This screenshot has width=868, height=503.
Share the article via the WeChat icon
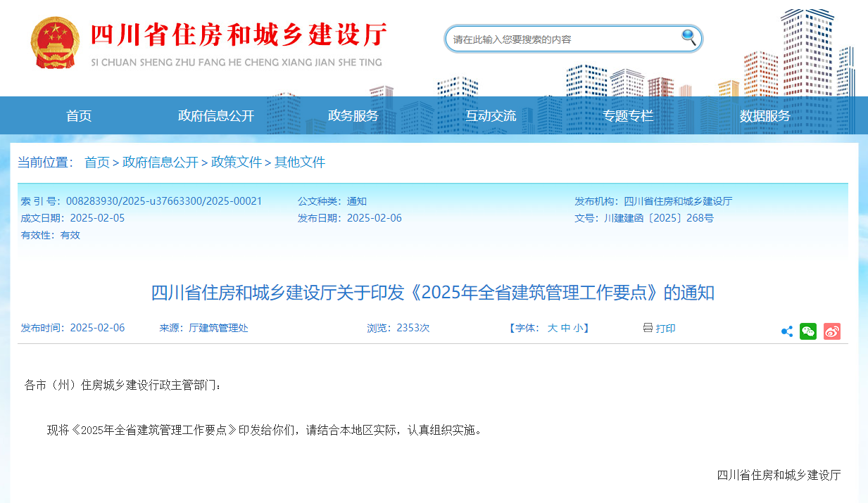[x=808, y=331]
